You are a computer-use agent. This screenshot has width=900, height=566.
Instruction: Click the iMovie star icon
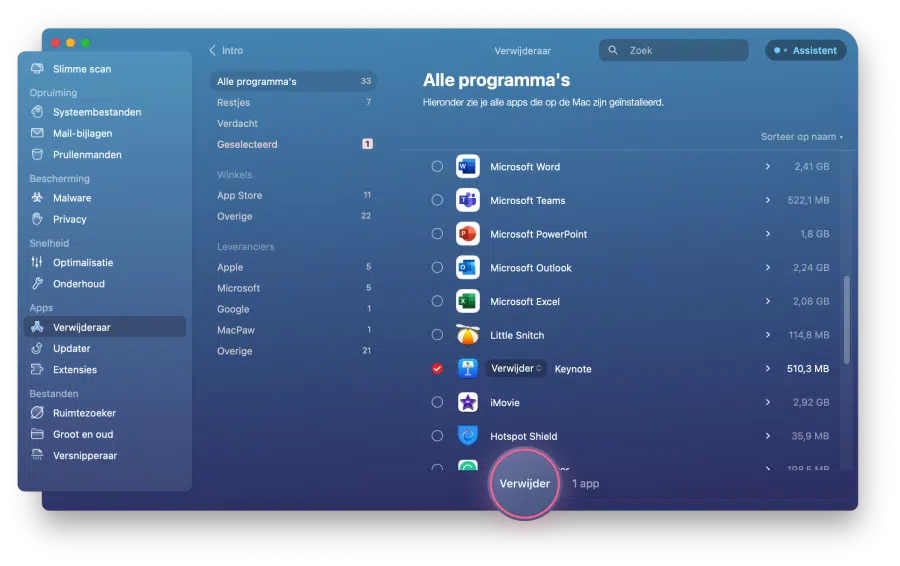(x=468, y=402)
